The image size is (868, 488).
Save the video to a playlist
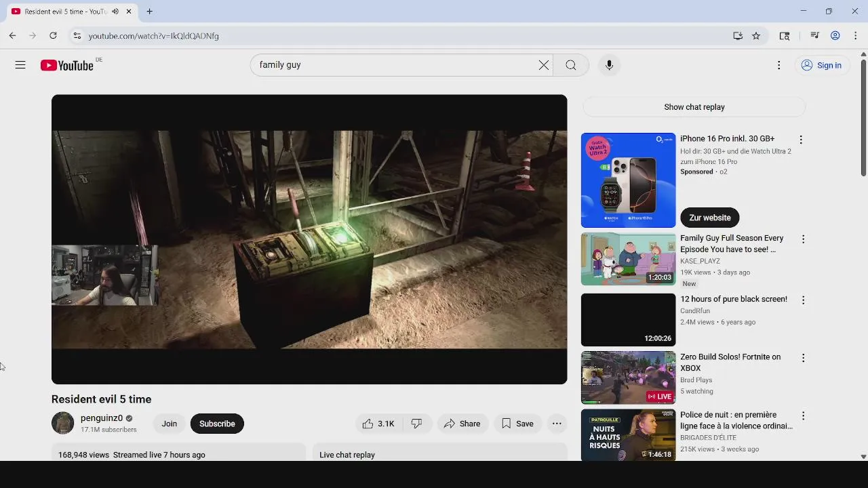coord(517,424)
